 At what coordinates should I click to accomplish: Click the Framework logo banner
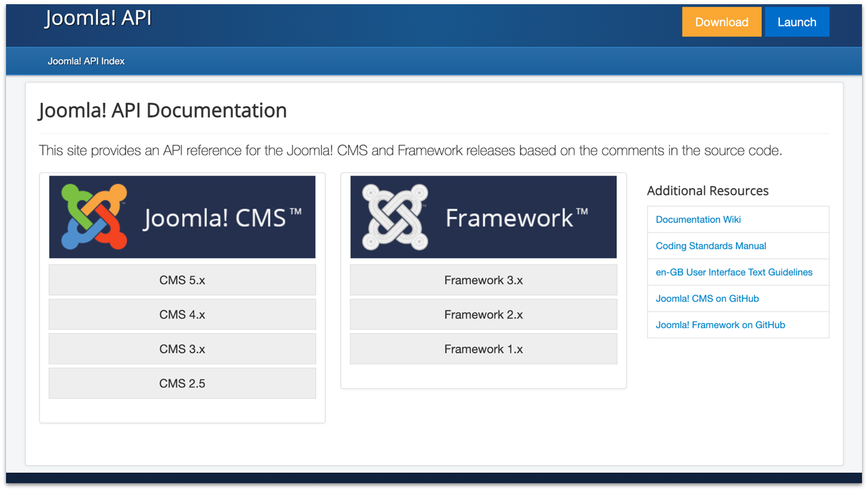[x=483, y=217]
